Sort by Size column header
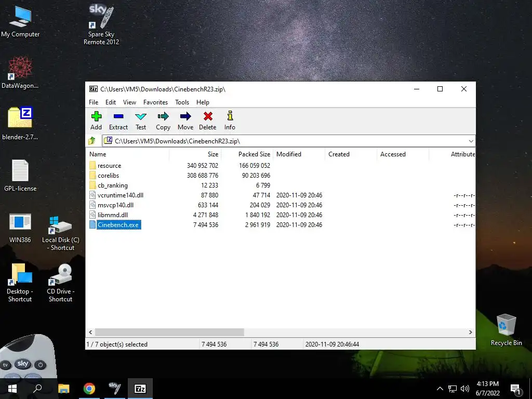 (x=195, y=154)
